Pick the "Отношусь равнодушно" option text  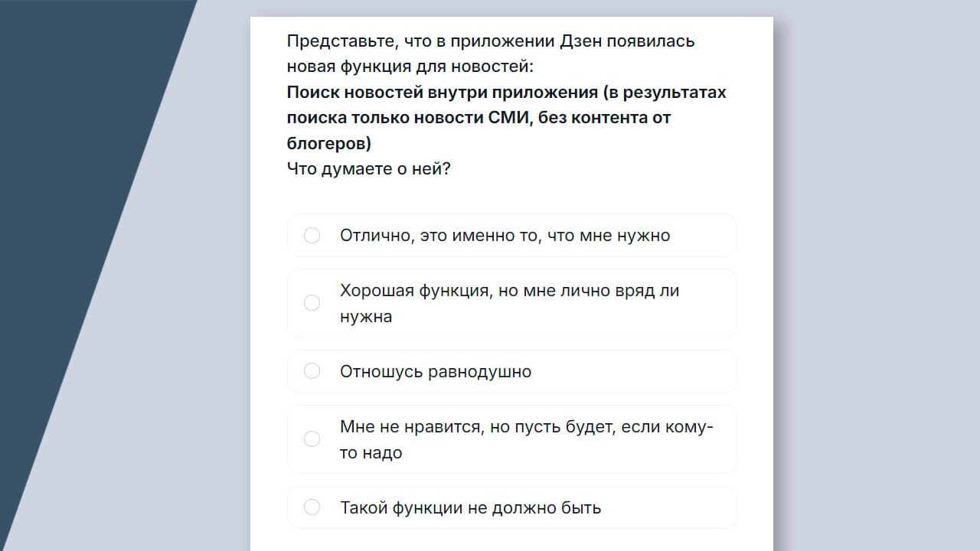(x=435, y=372)
